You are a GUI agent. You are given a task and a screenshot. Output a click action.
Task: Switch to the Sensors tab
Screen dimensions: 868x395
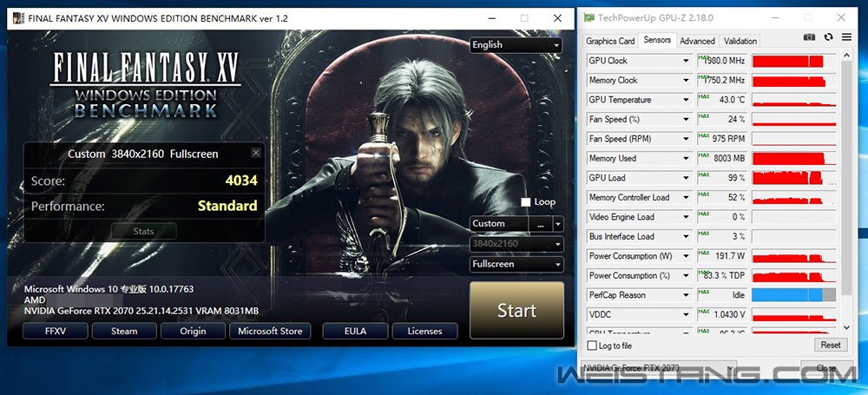coord(657,40)
